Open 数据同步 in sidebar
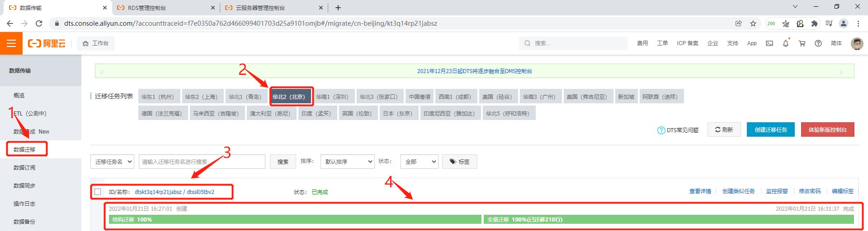Viewport: 868px width, 231px height. (x=24, y=185)
